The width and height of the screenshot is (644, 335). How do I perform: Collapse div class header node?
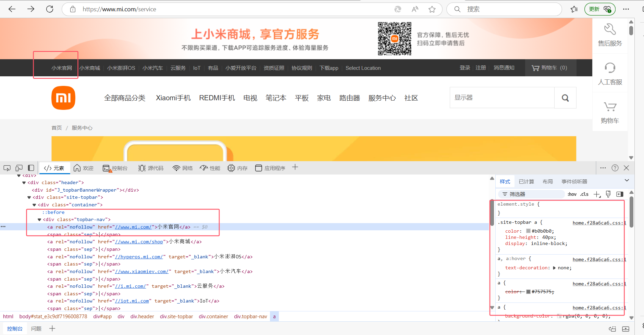pyautogui.click(x=24, y=183)
